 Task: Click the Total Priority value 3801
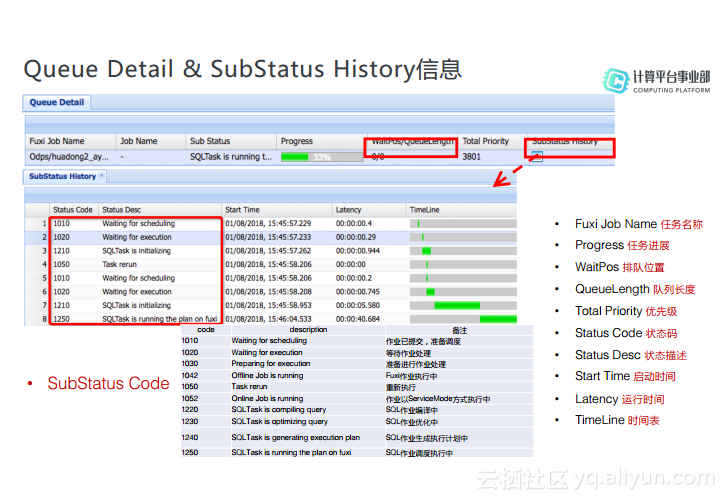(x=471, y=157)
